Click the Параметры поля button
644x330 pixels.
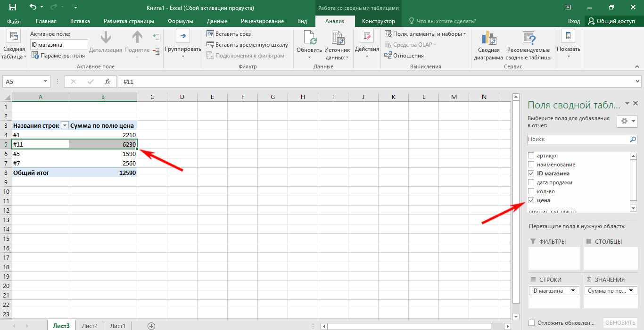58,56
